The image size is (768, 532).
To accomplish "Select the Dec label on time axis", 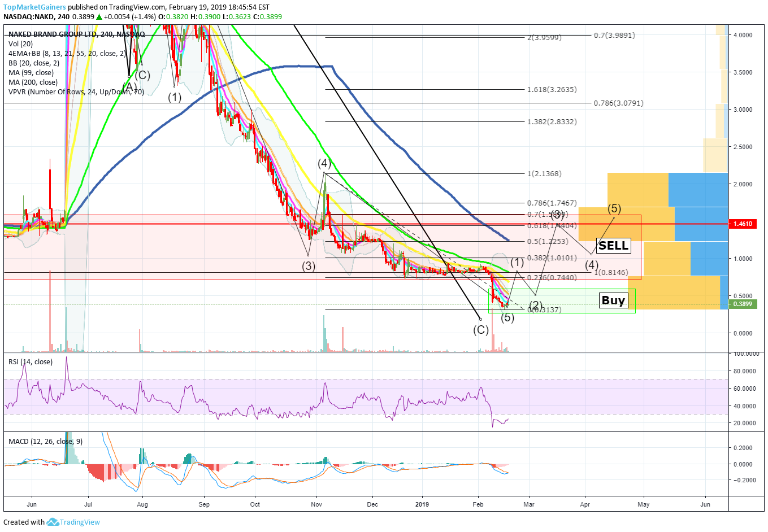I will click(x=372, y=504).
